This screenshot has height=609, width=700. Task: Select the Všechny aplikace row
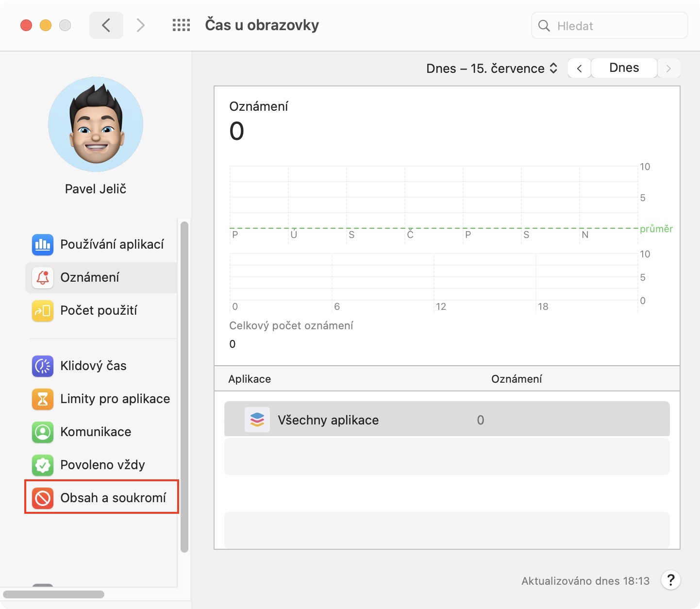(447, 420)
